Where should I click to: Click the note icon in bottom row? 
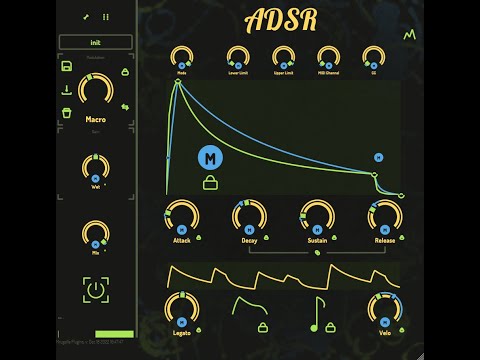point(318,314)
